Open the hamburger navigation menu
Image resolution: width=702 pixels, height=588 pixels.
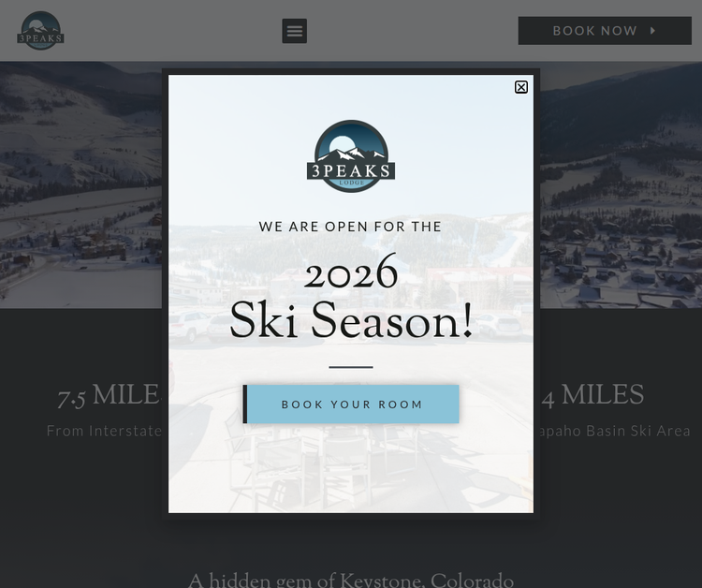[295, 31]
